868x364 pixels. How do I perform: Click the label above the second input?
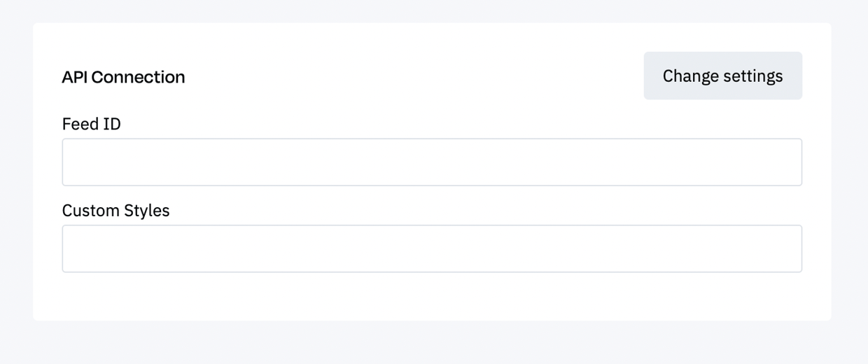(116, 211)
